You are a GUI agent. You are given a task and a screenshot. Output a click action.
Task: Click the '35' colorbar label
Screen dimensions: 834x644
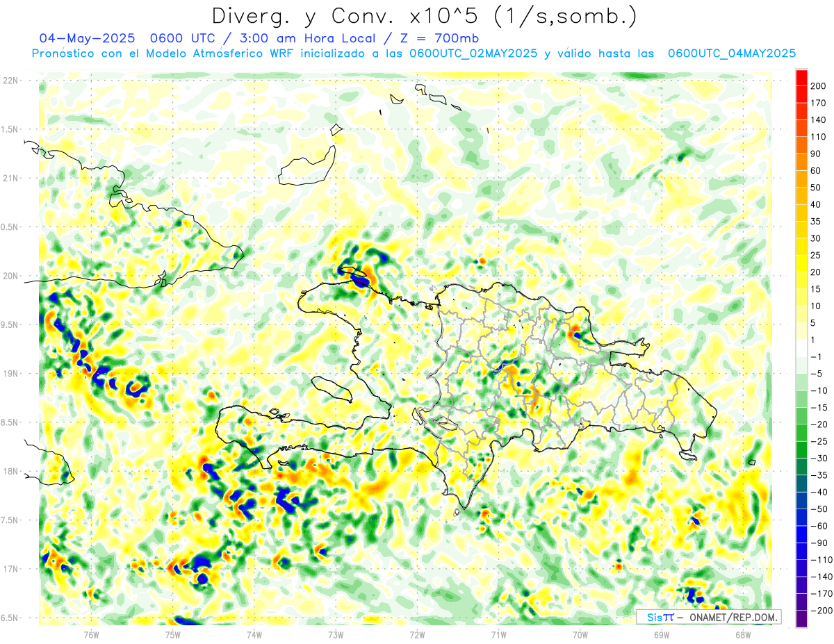(817, 222)
